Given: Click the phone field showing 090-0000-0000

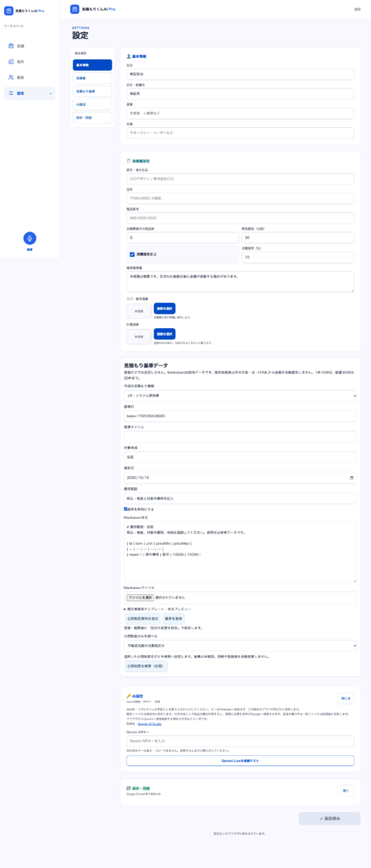Looking at the screenshot, I should tap(240, 218).
